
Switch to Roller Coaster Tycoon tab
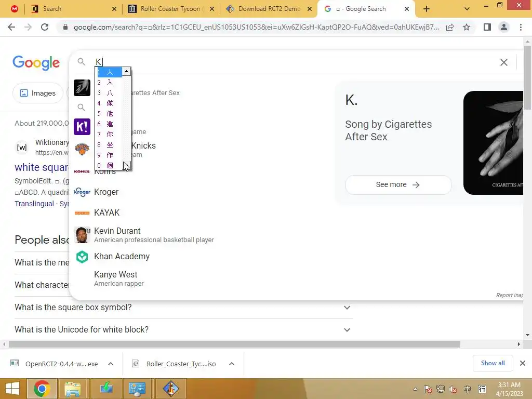tap(170, 9)
